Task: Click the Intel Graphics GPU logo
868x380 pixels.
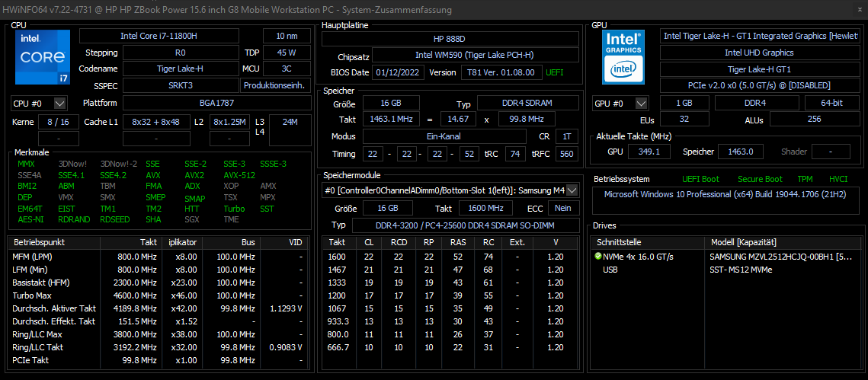Action: pyautogui.click(x=624, y=56)
